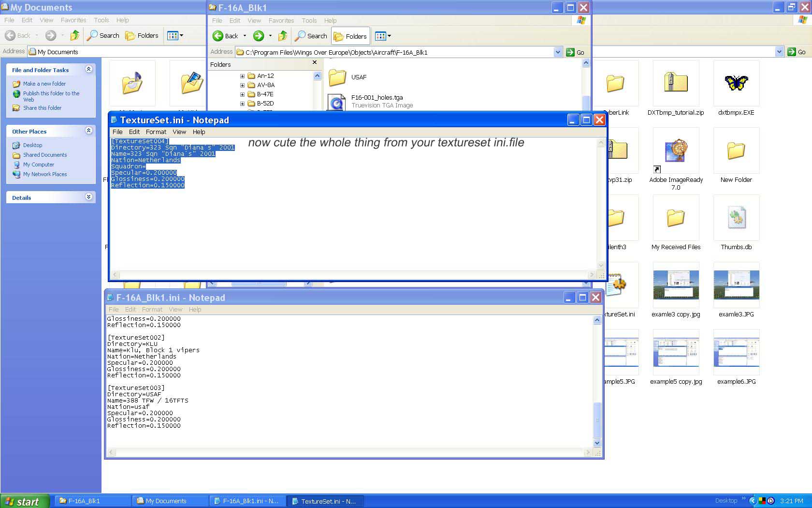The image size is (812, 508).
Task: Open Search in F-16A_Blk1 explorer toolbar
Action: (x=311, y=36)
